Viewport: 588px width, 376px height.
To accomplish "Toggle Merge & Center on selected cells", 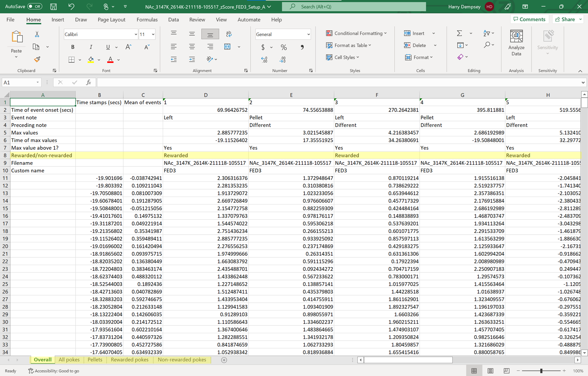I will coord(228,47).
